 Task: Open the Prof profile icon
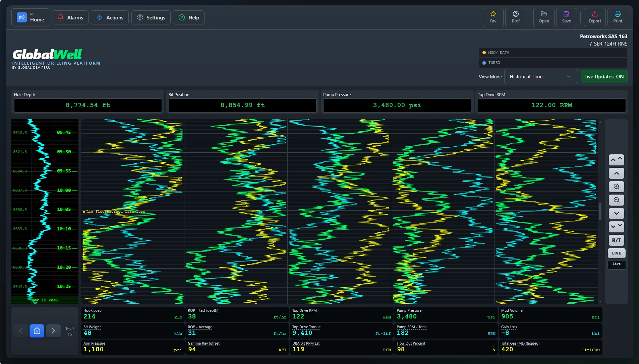click(x=515, y=17)
